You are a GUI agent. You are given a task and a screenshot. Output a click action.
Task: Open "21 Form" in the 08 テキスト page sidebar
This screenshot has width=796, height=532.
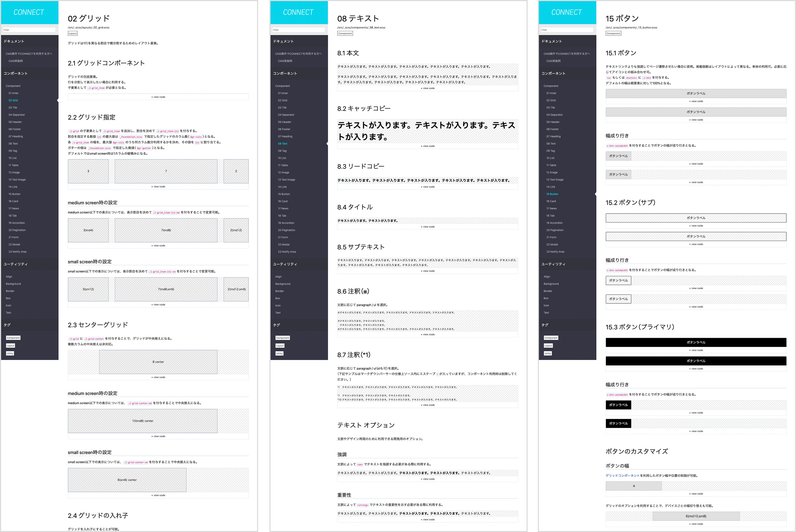[283, 238]
